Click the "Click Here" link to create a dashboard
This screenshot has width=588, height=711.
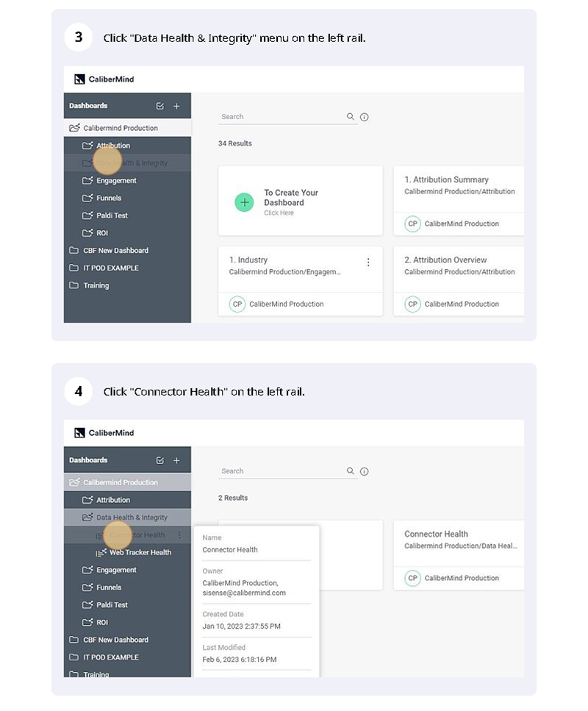[279, 212]
